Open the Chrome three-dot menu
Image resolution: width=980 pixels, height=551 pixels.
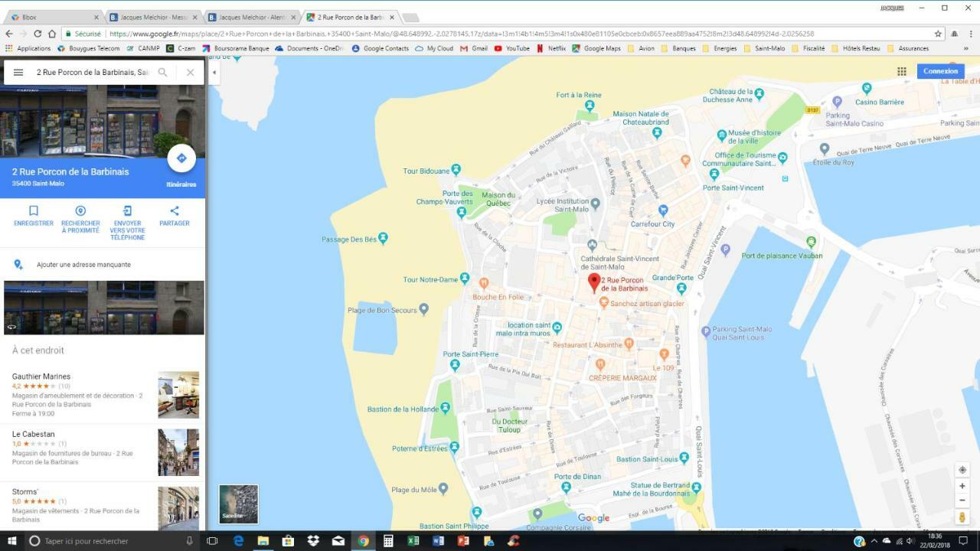click(969, 34)
